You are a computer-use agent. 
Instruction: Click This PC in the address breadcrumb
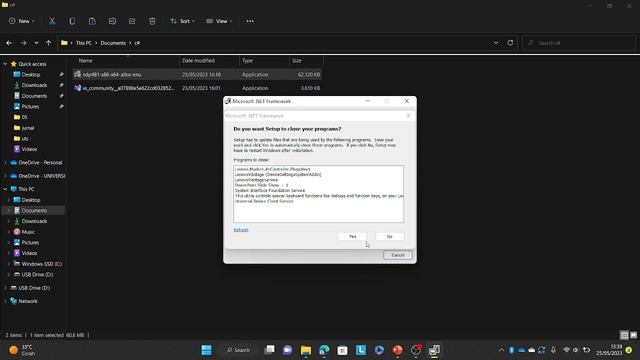tap(84, 43)
